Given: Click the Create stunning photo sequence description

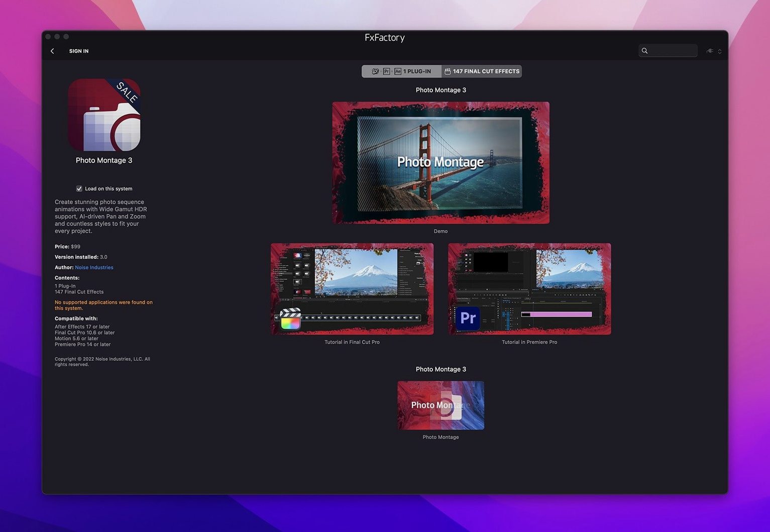Looking at the screenshot, I should (101, 217).
